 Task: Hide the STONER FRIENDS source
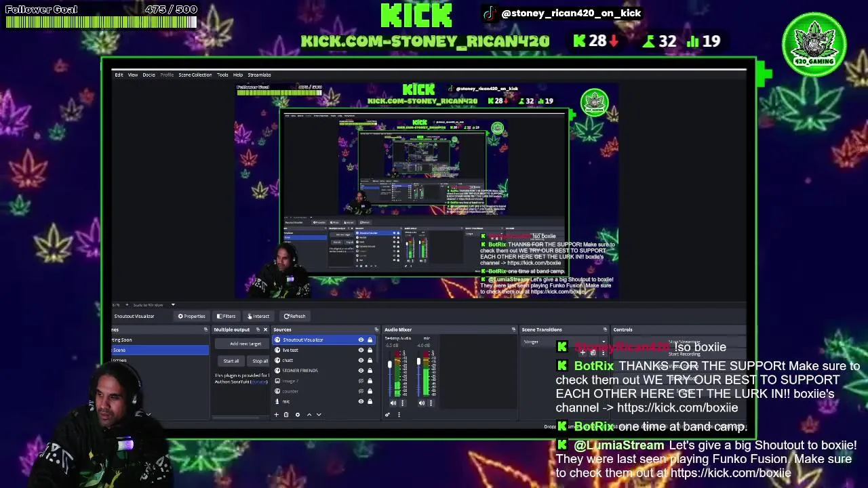tap(361, 371)
